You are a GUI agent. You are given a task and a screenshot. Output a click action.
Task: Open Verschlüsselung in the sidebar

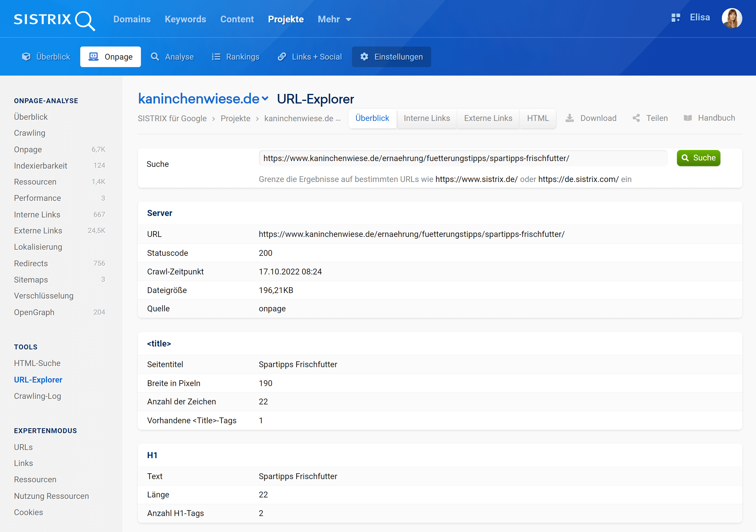(44, 296)
